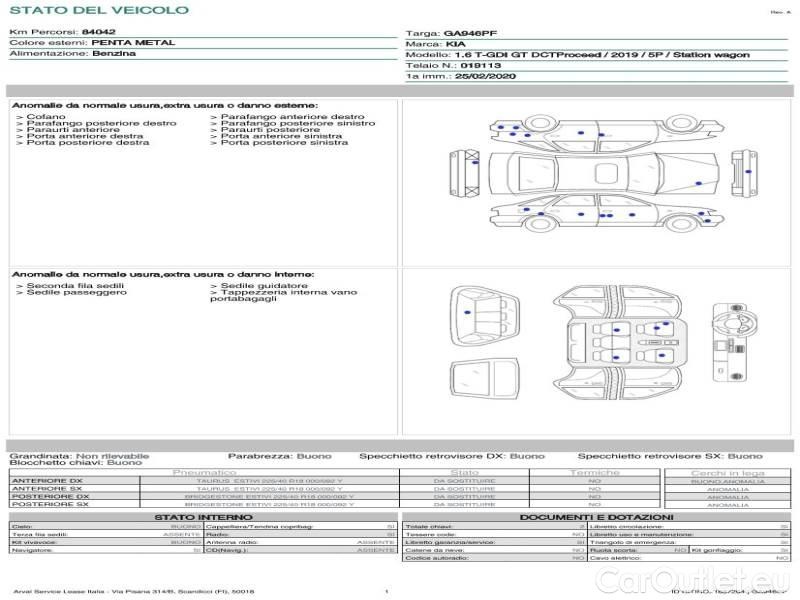Viewport: 800px width, 600px height.
Task: Click the 'Anomalie ... danno esterne' heading
Action: pyautogui.click(x=165, y=106)
